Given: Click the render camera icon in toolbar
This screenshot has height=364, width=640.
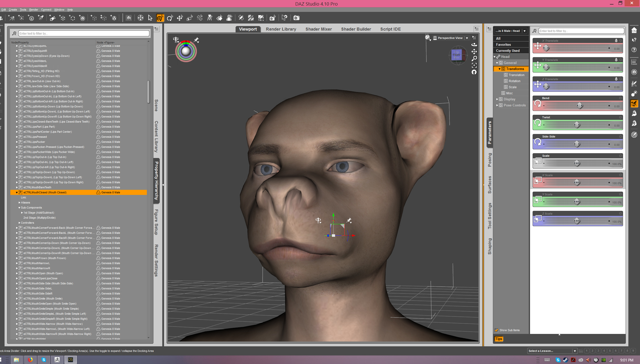Looking at the screenshot, I should (x=296, y=18).
